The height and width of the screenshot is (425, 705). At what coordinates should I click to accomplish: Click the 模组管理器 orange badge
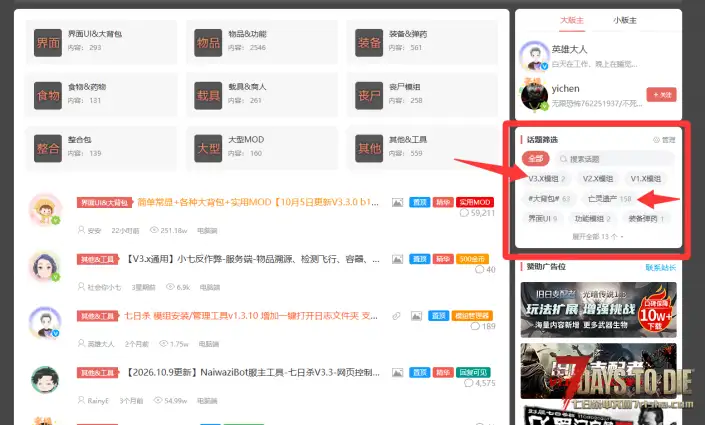coord(472,316)
